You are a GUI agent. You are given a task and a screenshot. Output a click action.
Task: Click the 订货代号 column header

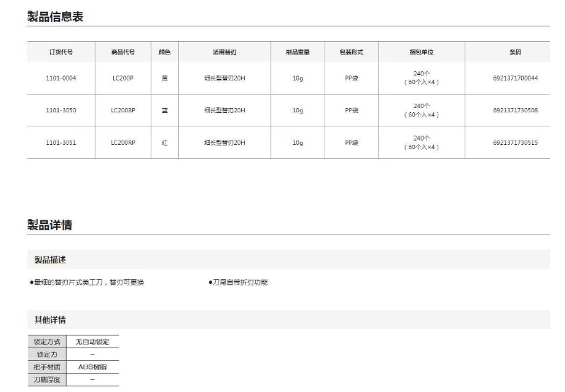(61, 52)
